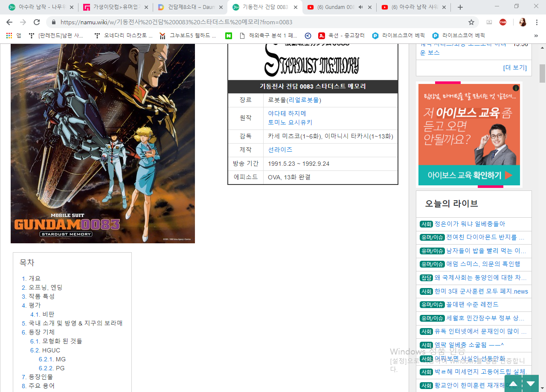
Task: Jump to section 1. 개요
Action: click(x=32, y=278)
